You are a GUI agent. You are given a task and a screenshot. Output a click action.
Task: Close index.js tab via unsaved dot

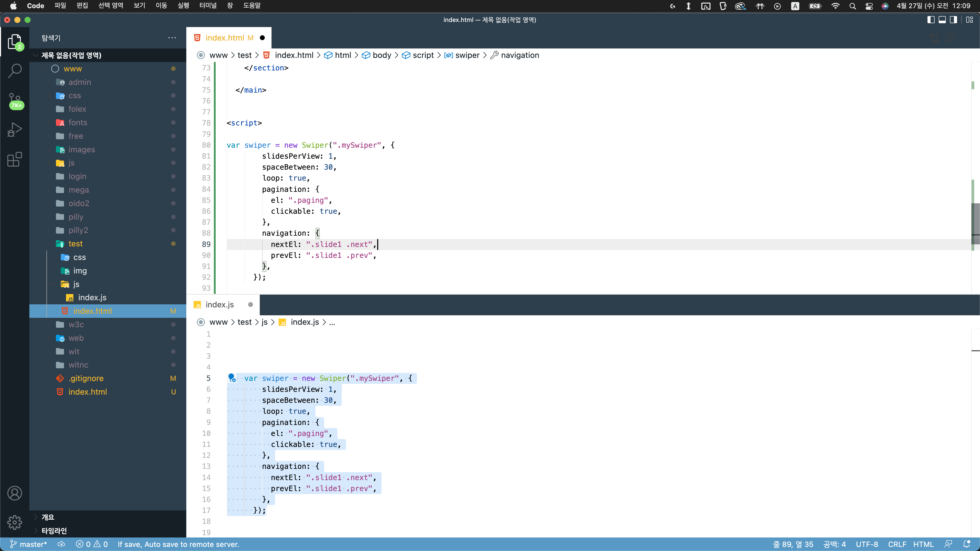(250, 305)
